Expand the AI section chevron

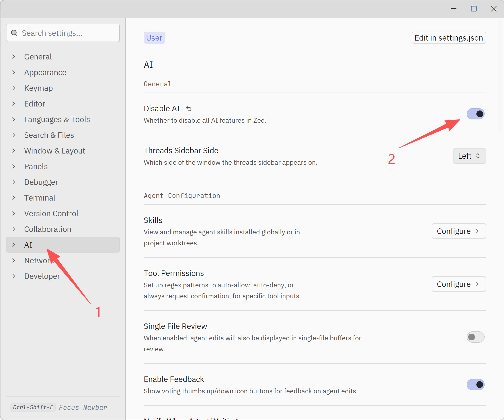[14, 245]
